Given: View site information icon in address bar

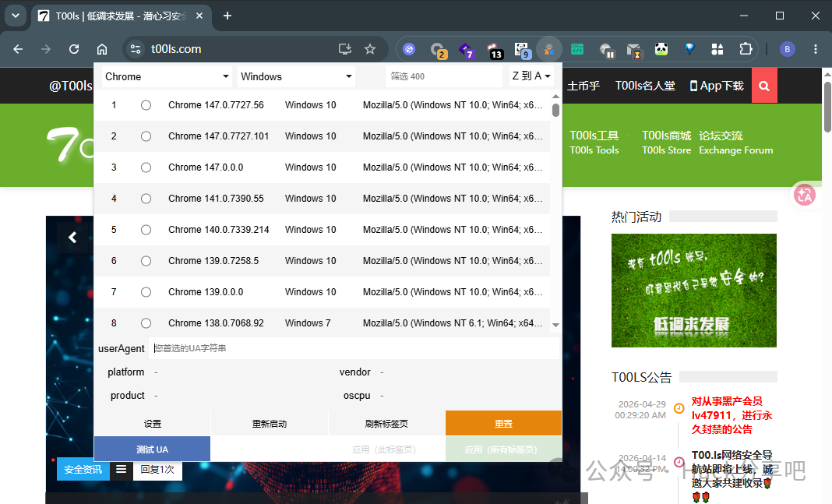Looking at the screenshot, I should click(x=136, y=49).
